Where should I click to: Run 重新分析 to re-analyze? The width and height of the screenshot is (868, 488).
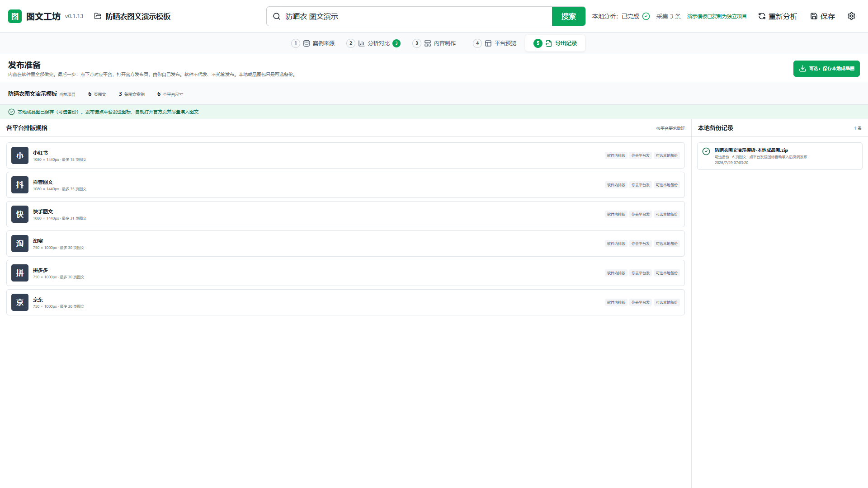coord(778,16)
